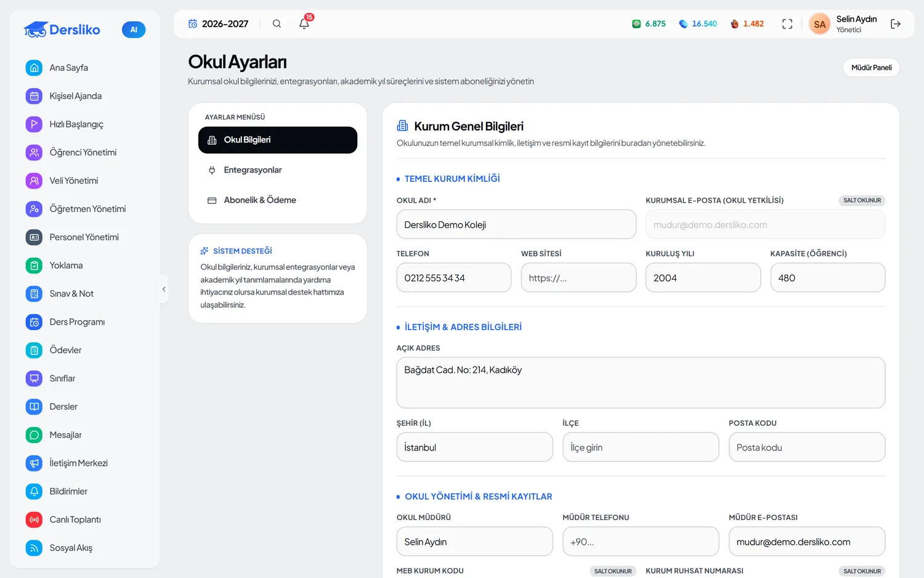Click Hızlı Başlangıç play icon
The width and height of the screenshot is (924, 578).
coord(34,124)
